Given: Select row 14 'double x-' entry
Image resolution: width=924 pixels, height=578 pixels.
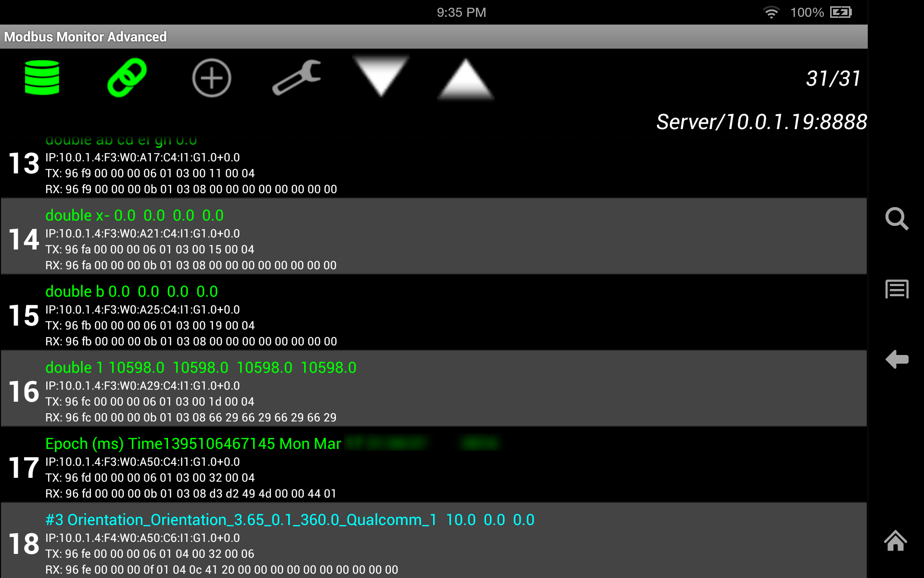Looking at the screenshot, I should click(434, 236).
